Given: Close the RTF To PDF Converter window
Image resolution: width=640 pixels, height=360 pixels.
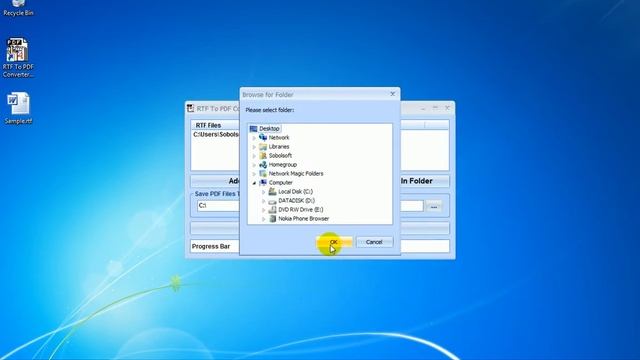Looking at the screenshot, I should click(447, 108).
